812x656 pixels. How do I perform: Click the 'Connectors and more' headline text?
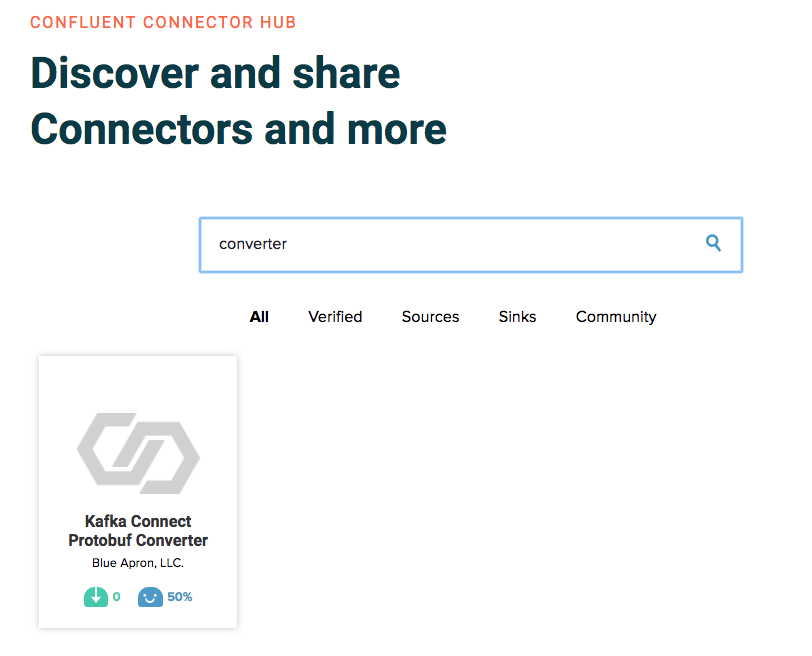(238, 129)
